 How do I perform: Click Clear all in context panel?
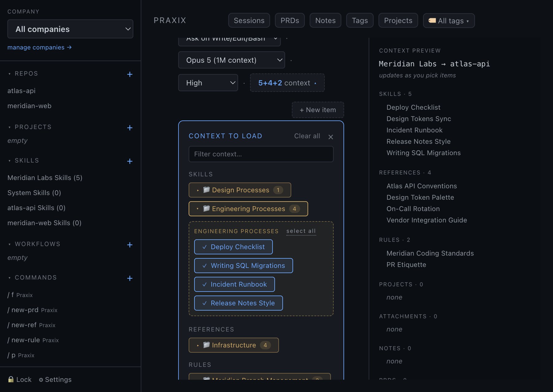(x=307, y=136)
